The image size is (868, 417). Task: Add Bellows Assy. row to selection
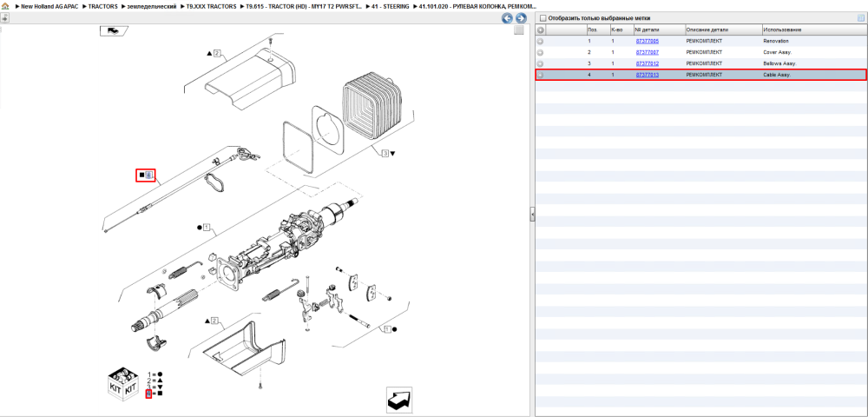coord(541,63)
